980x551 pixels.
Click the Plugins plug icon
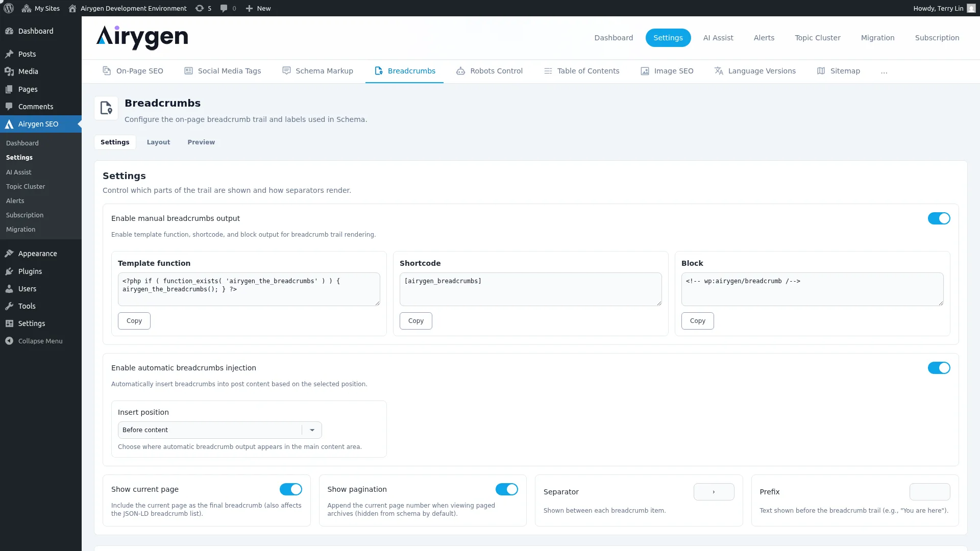coord(9,271)
